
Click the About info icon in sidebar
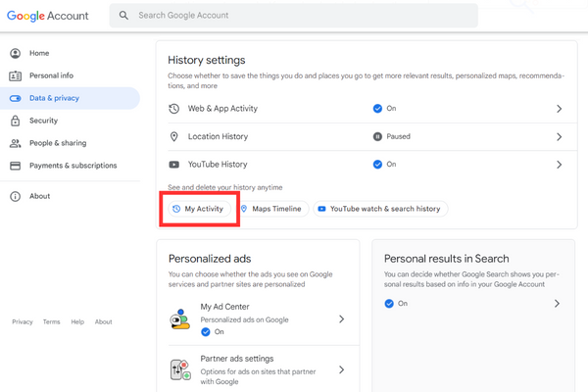click(16, 197)
